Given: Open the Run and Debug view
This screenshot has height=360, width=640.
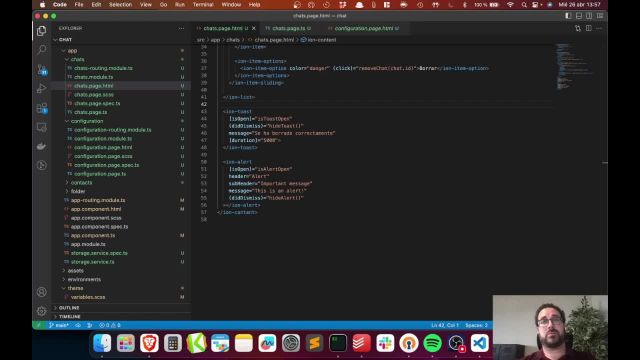Looking at the screenshot, I should click(x=41, y=88).
